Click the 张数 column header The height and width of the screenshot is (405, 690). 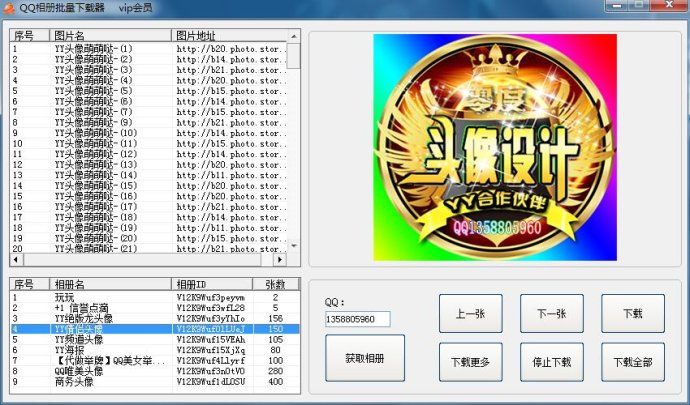point(276,284)
